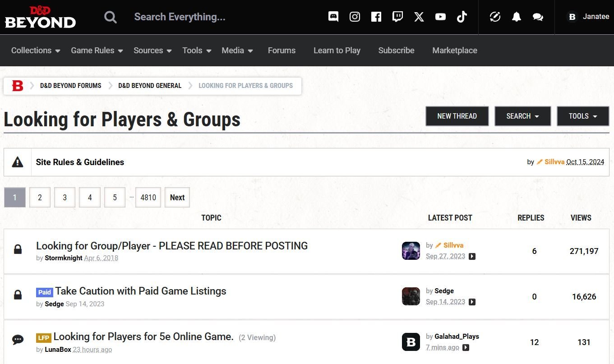This screenshot has width=614, height=364.
Task: Open Site Rules & Guidelines announcement
Action: [80, 162]
